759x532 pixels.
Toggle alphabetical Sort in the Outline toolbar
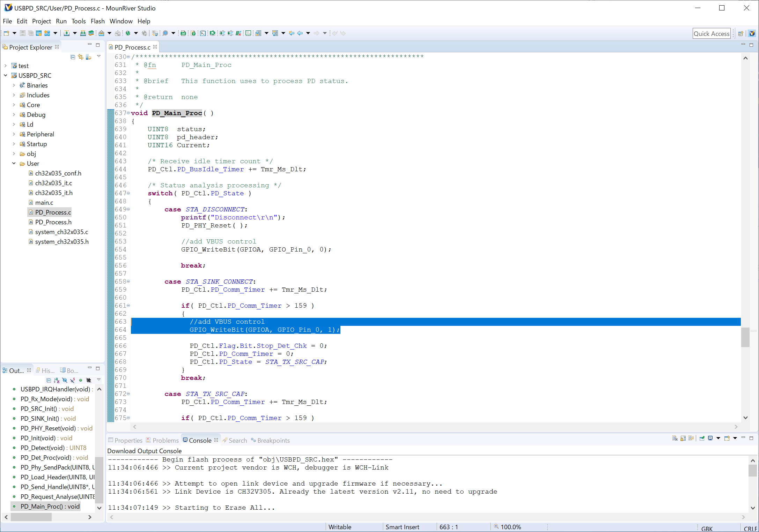pyautogui.click(x=57, y=380)
